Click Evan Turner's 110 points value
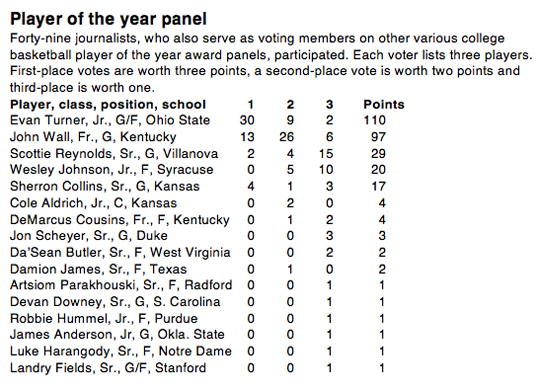The image size is (537, 391). tap(375, 120)
